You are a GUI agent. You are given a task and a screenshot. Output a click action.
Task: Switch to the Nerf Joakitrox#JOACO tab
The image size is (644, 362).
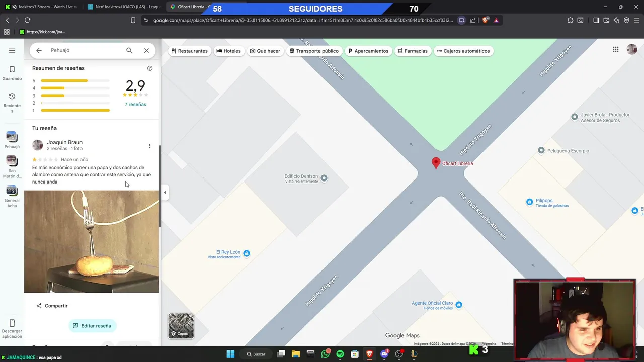click(x=124, y=7)
